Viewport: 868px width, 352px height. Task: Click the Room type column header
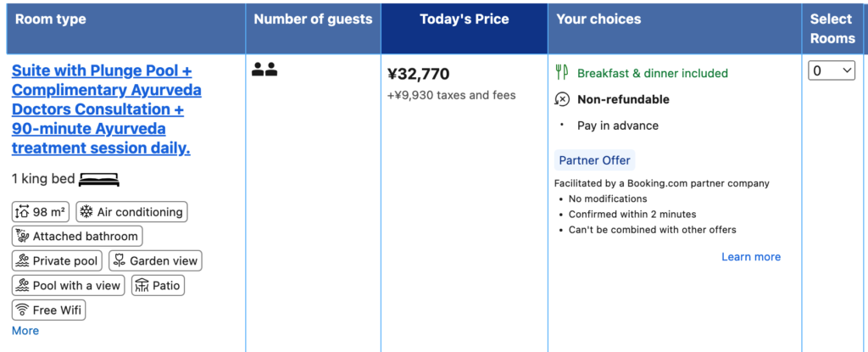click(x=51, y=20)
